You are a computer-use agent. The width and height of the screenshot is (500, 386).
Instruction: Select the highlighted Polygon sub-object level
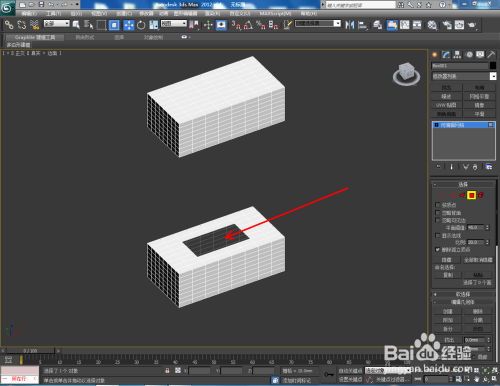471,195
